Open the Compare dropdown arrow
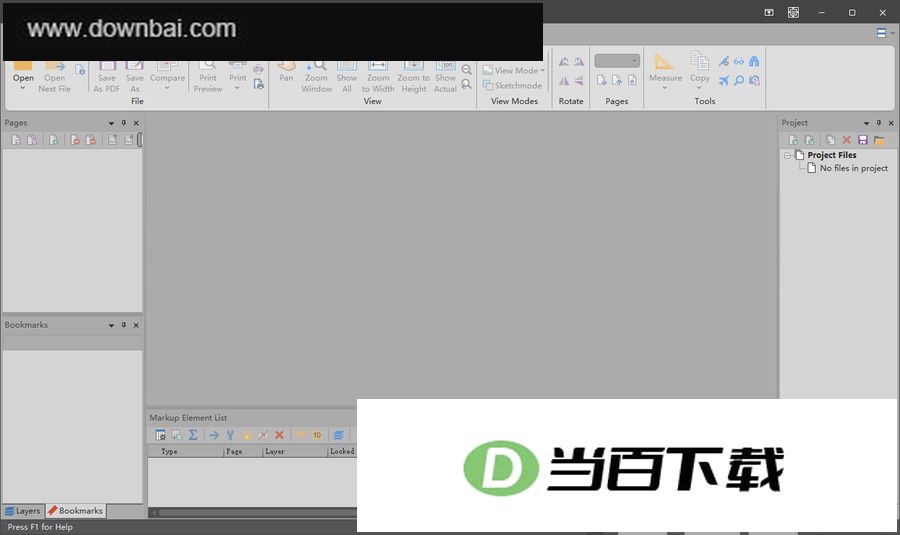Viewport: 900px width, 535px height. coord(167,88)
